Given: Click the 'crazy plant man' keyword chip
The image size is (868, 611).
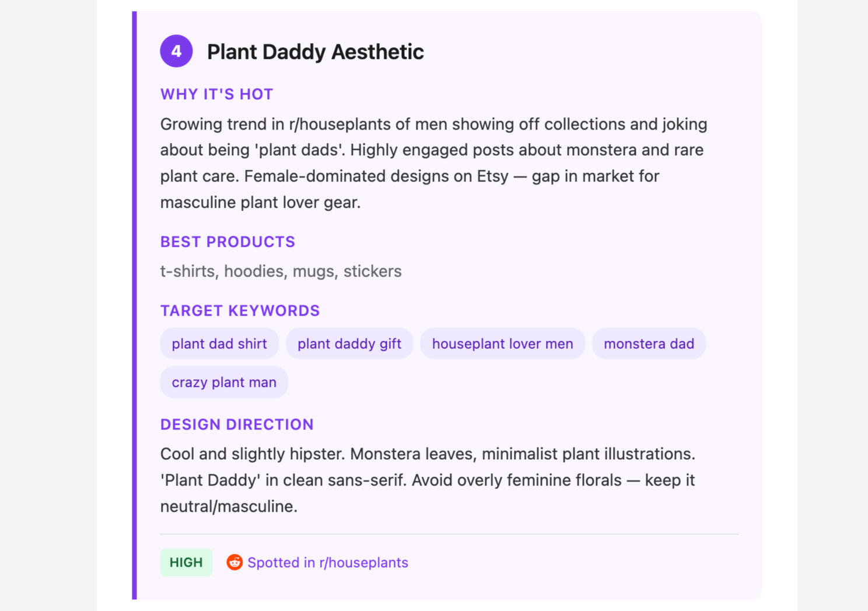Looking at the screenshot, I should pyautogui.click(x=224, y=382).
